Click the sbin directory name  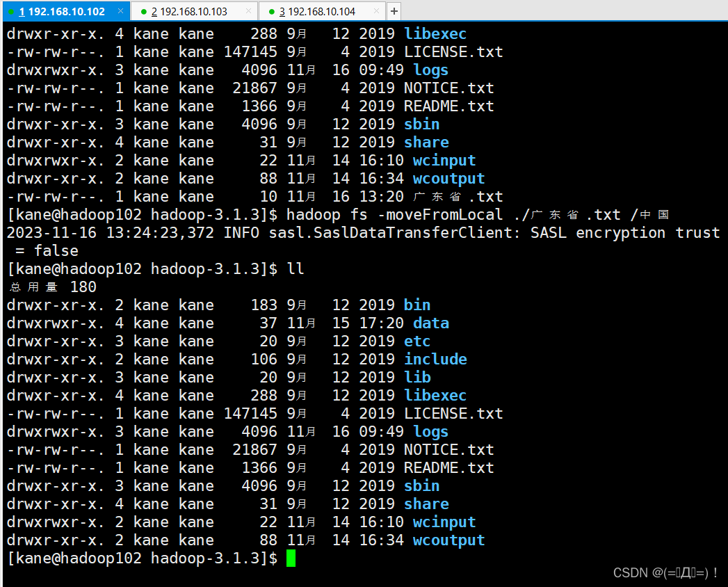point(421,485)
